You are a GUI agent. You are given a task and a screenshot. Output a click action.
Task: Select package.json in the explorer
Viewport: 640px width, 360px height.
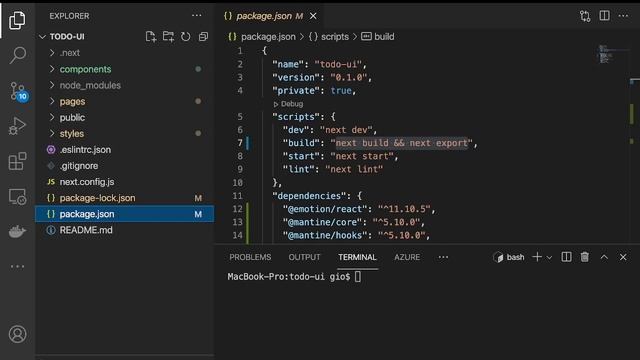[x=124, y=214]
